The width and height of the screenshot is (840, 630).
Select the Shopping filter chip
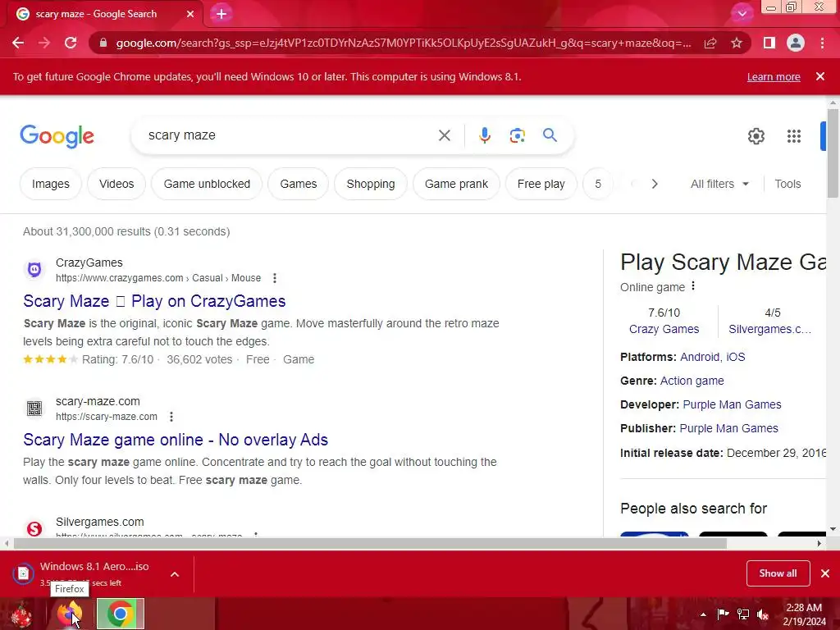371,184
